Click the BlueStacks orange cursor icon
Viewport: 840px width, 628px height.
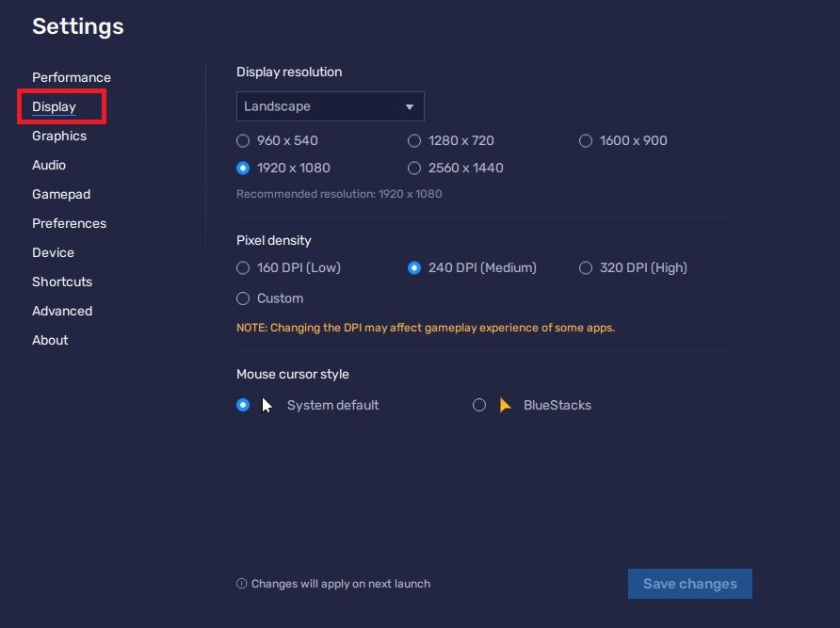(x=506, y=405)
